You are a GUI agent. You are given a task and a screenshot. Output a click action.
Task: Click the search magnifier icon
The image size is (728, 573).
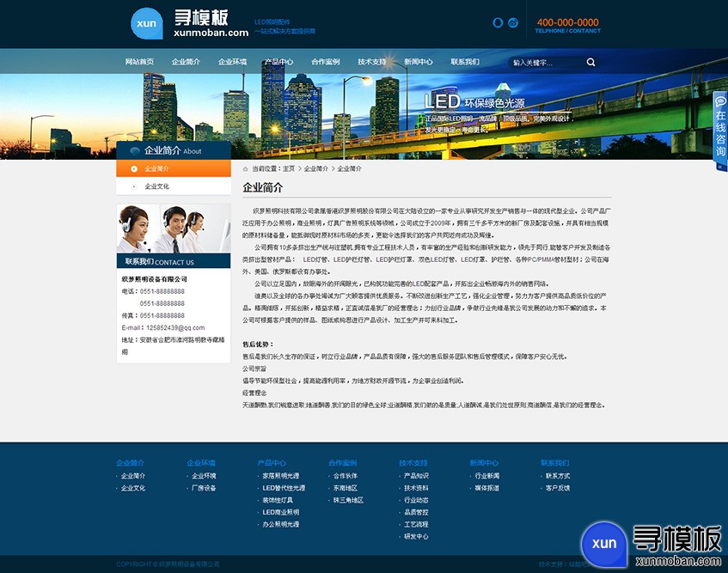[590, 62]
